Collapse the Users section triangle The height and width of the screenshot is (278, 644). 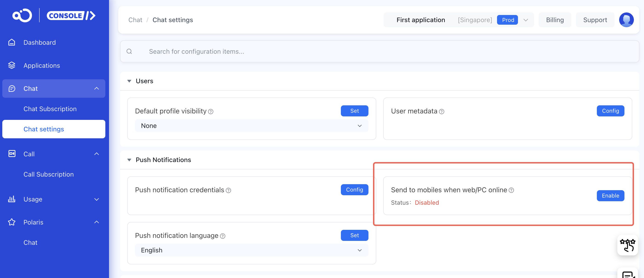pos(129,81)
